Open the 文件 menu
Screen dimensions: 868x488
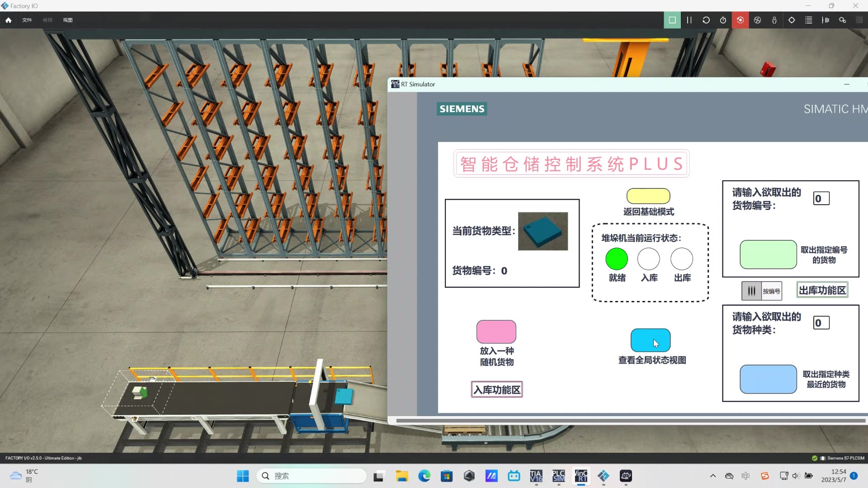pyautogui.click(x=27, y=20)
